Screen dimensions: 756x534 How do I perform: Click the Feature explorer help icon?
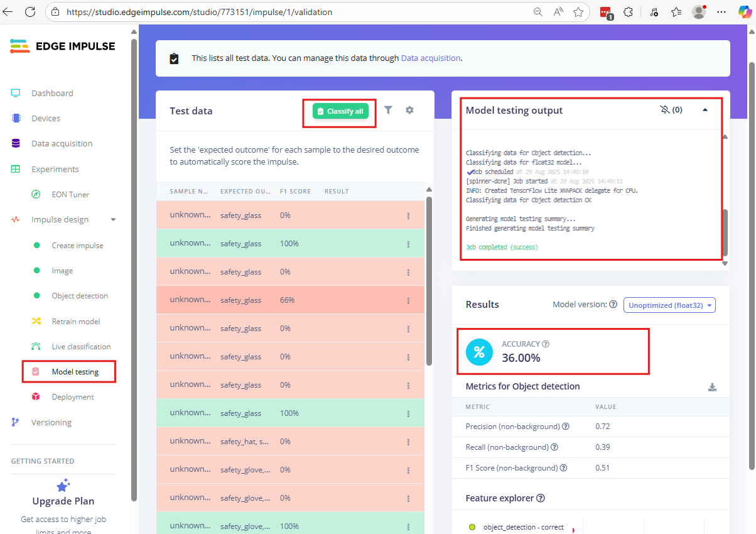pyautogui.click(x=541, y=498)
